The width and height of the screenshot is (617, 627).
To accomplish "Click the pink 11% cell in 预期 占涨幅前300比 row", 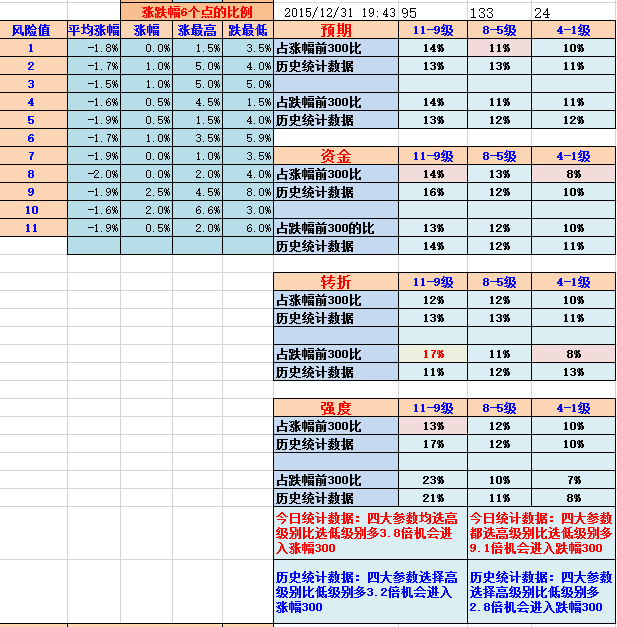I will pos(499,48).
